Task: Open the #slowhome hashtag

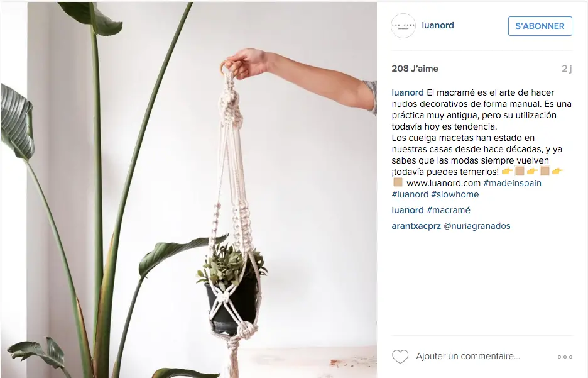Action: pos(455,194)
